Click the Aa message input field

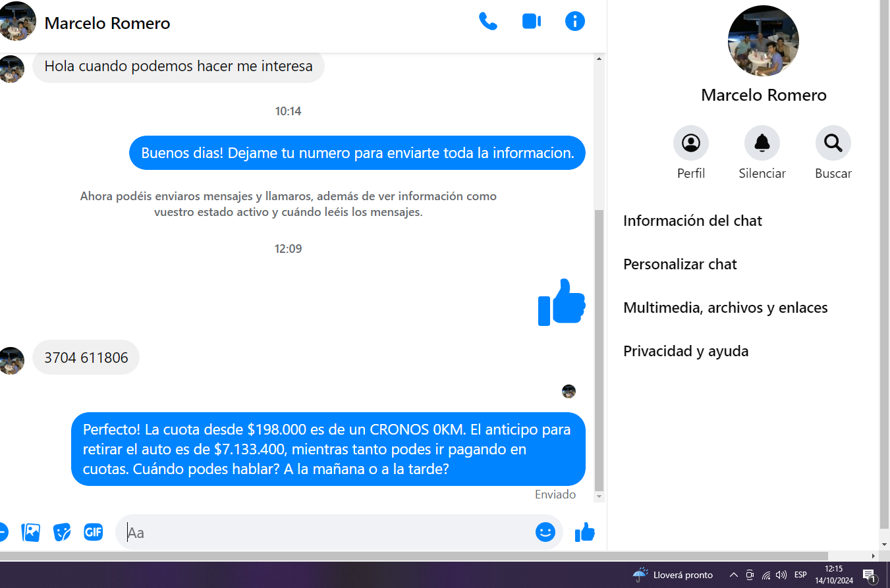pos(329,532)
